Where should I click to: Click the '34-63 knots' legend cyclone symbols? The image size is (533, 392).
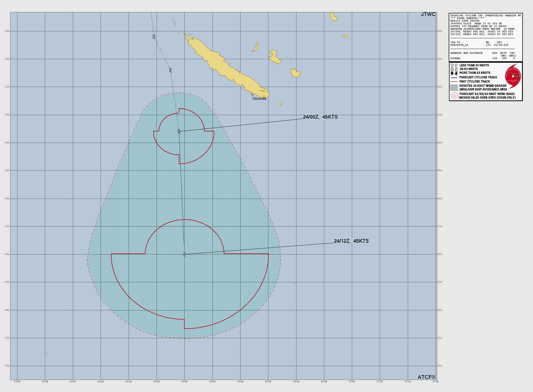[454, 69]
